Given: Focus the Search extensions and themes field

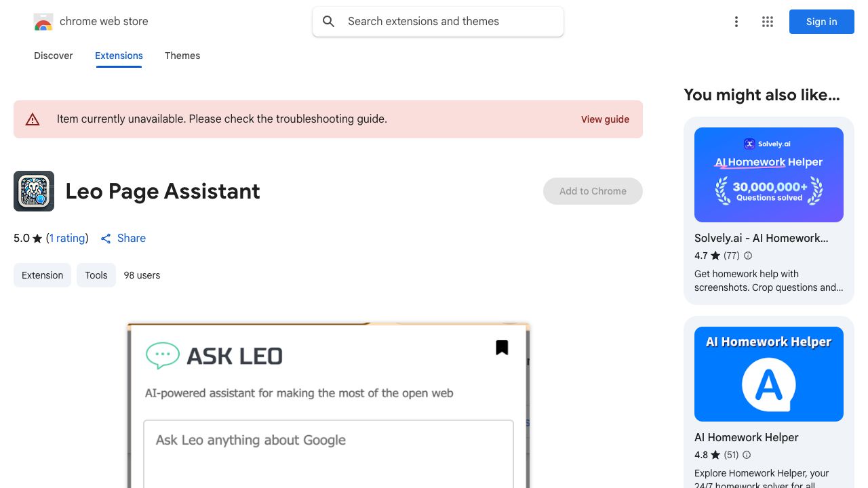Looking at the screenshot, I should click(x=448, y=22).
